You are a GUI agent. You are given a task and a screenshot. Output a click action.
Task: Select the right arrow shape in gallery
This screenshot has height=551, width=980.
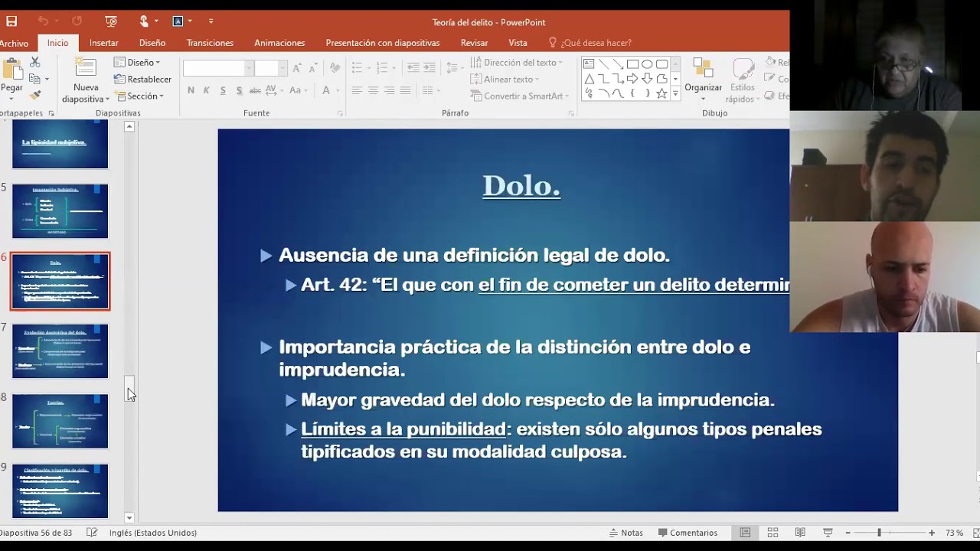point(632,79)
